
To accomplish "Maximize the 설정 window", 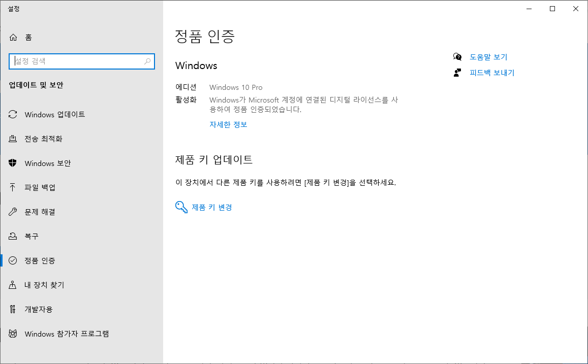I will click(552, 9).
